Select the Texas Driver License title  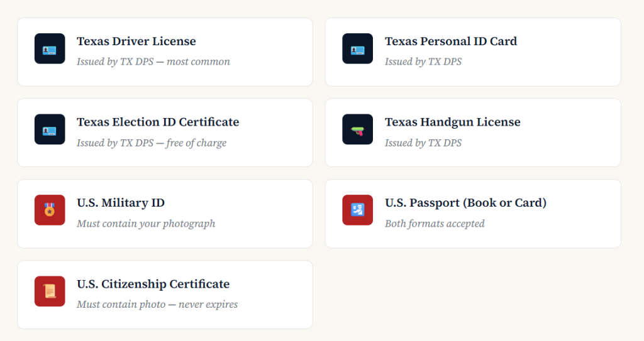click(x=136, y=41)
